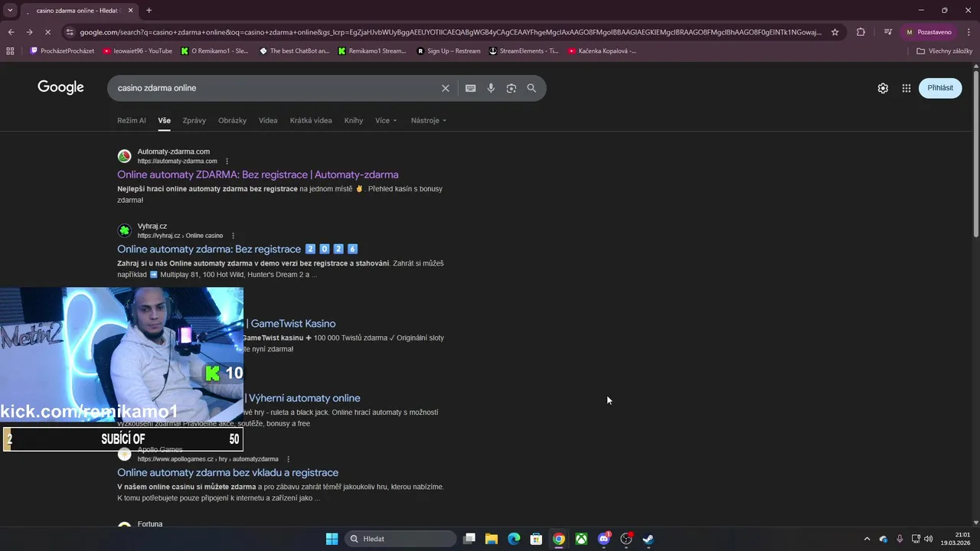Viewport: 980px width, 551px height.
Task: Expand the Více search filter menu
Action: point(386,120)
